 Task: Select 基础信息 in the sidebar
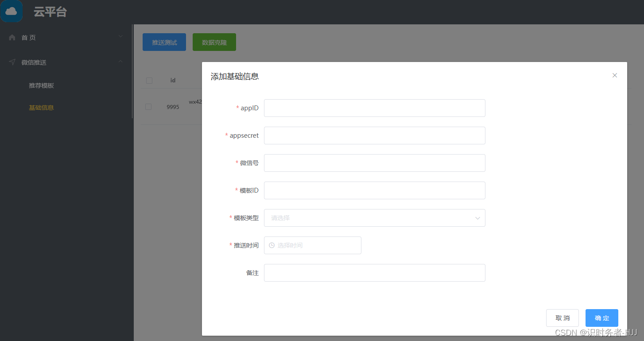pyautogui.click(x=41, y=108)
